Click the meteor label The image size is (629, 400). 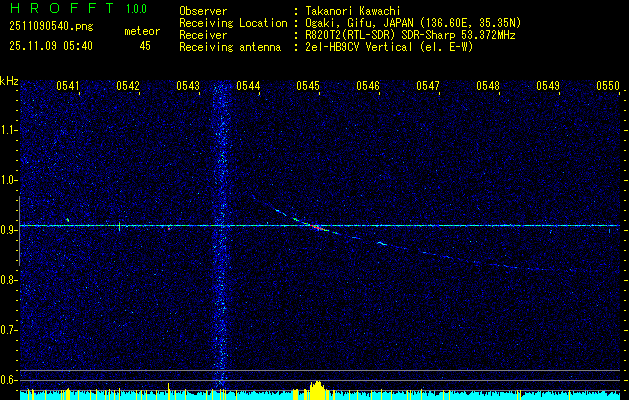pos(142,31)
